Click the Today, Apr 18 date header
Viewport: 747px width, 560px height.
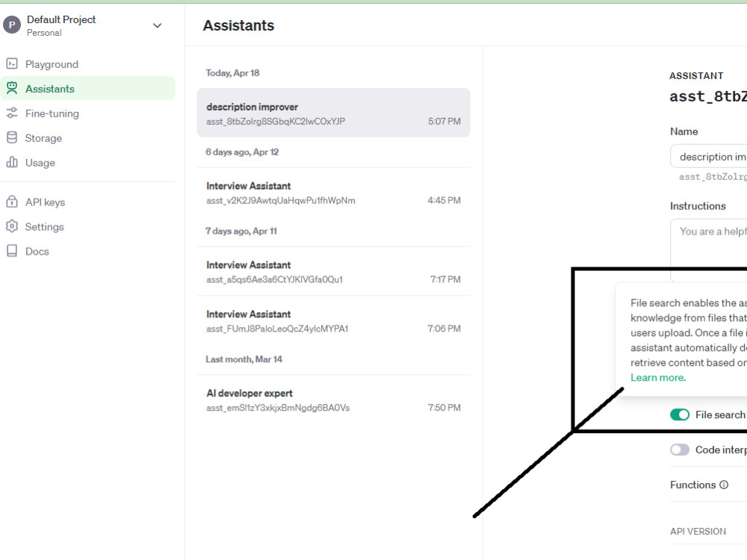(232, 73)
